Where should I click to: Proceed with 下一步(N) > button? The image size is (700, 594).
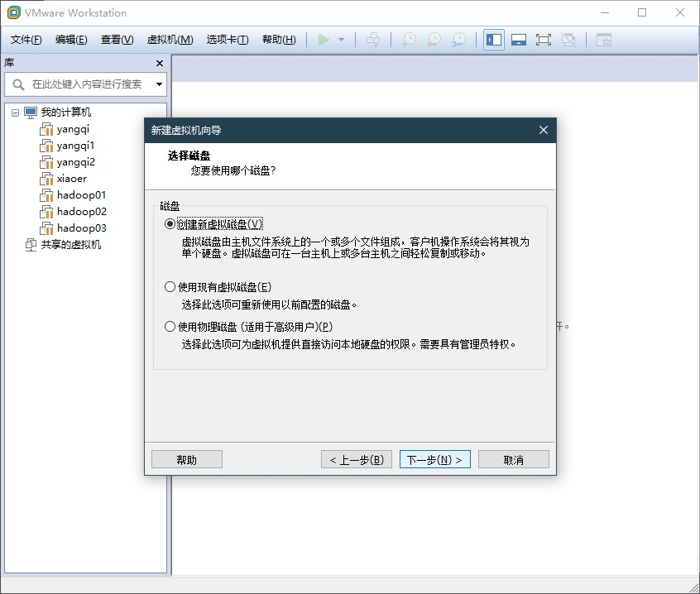coord(435,459)
